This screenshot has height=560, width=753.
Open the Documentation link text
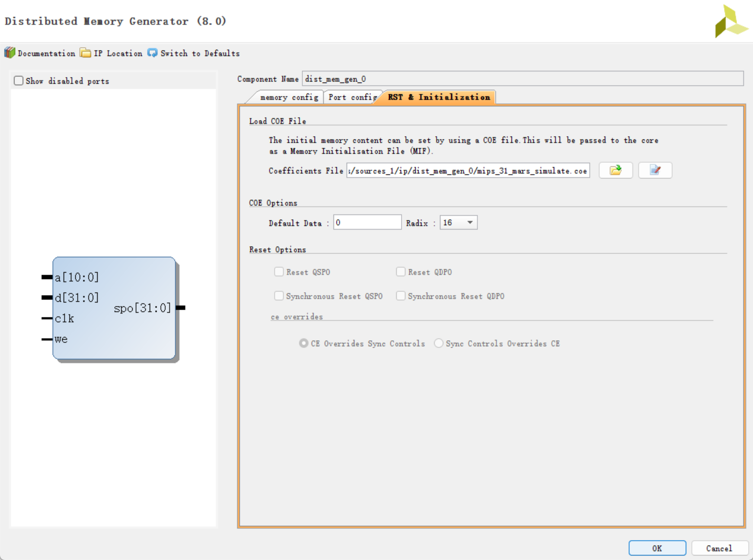[46, 53]
